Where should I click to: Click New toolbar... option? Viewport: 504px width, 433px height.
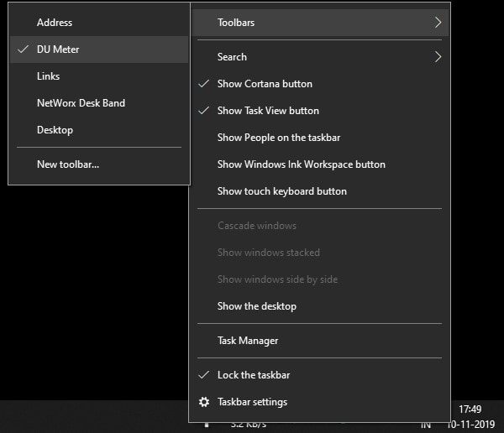pos(68,164)
